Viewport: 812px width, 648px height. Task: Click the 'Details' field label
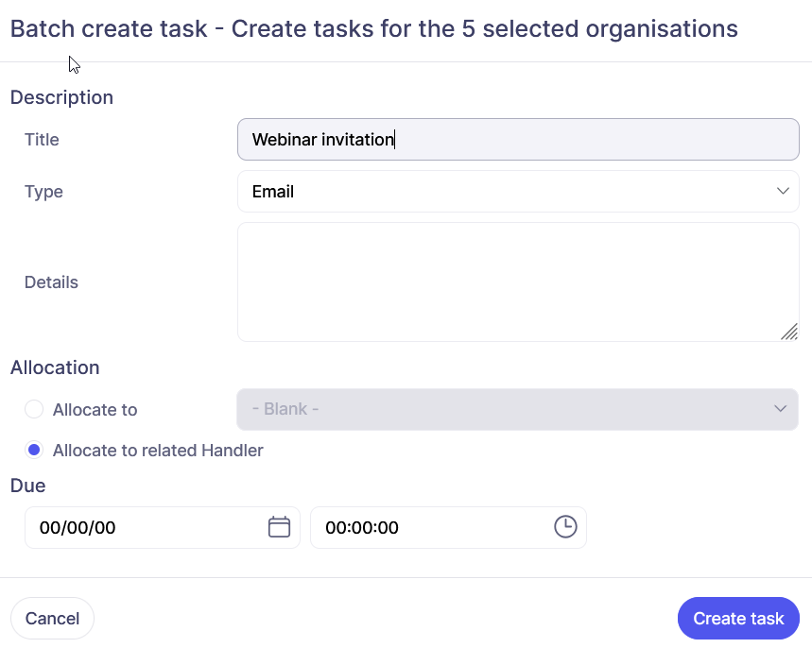point(51,282)
